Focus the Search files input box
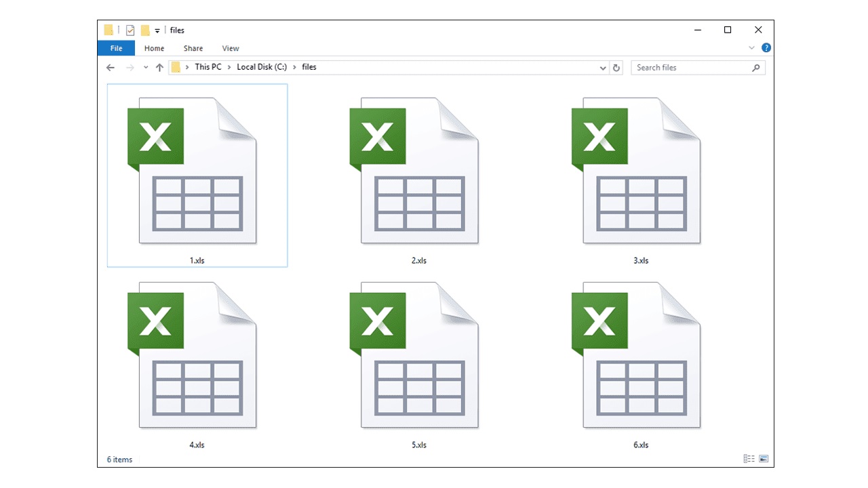 tap(698, 68)
